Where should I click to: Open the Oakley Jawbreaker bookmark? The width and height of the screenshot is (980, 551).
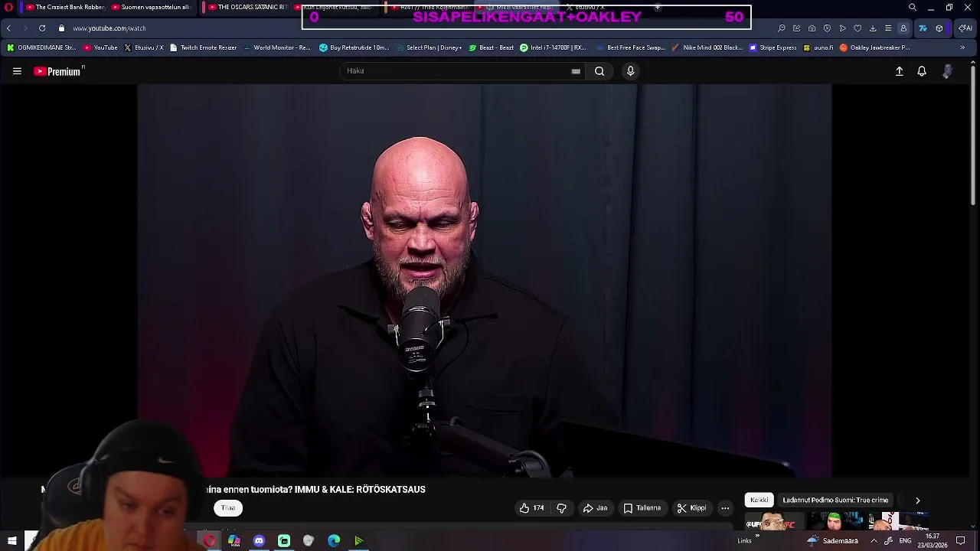click(874, 47)
